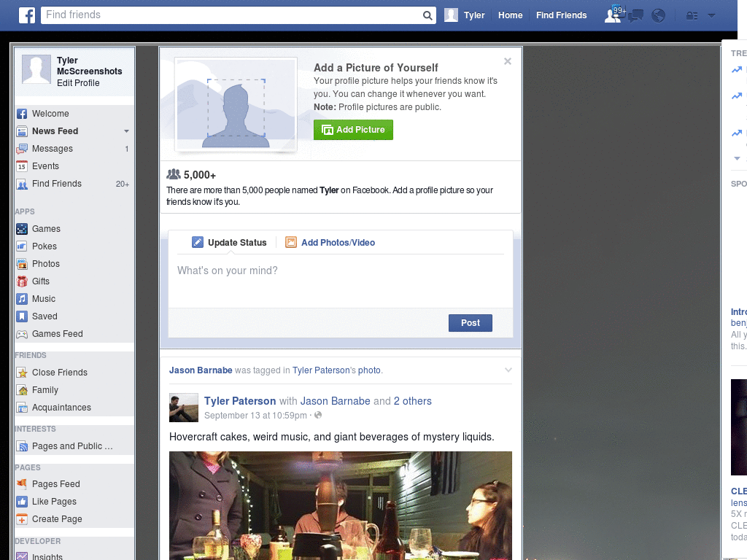This screenshot has height=560, width=747.
Task: Open the party photo in the post
Action: [340, 506]
